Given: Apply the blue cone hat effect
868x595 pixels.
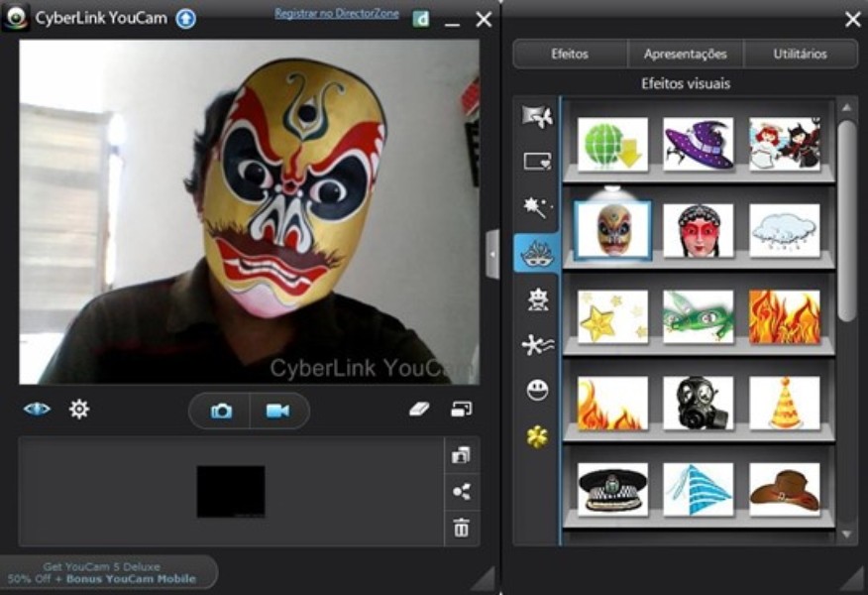Looking at the screenshot, I should pos(699,490).
